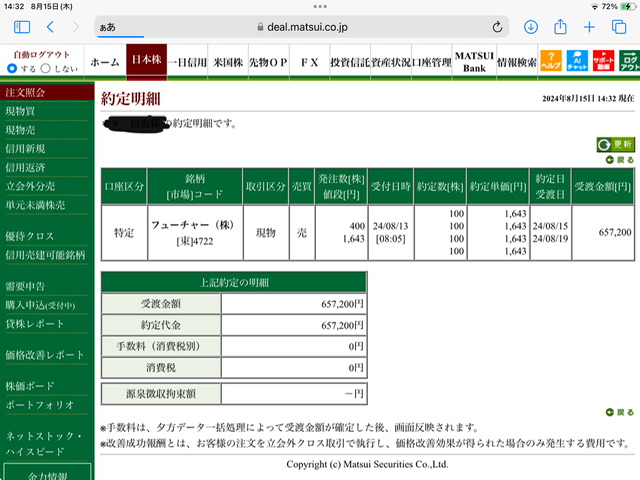This screenshot has height=480, width=640.
Task: Open Safari's downloads icon
Action: tap(531, 27)
